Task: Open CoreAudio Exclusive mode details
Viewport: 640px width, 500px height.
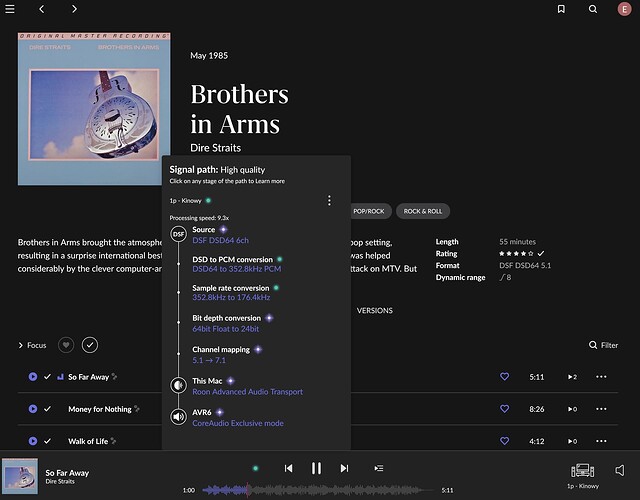Action: [x=238, y=423]
